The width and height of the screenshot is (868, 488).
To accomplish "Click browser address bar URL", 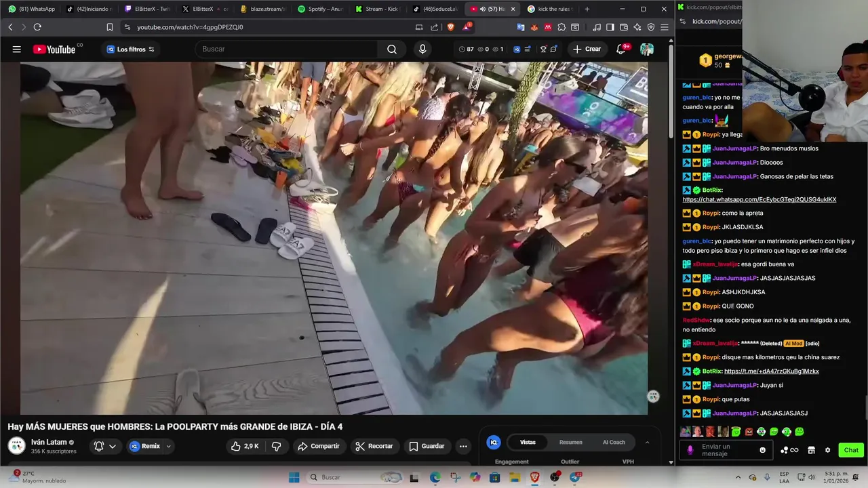I will point(190,27).
